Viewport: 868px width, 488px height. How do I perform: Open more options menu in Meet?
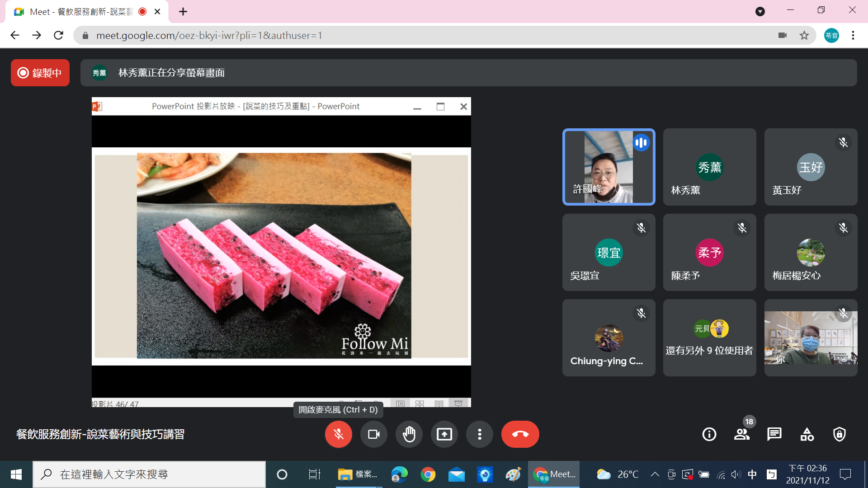[x=479, y=434]
